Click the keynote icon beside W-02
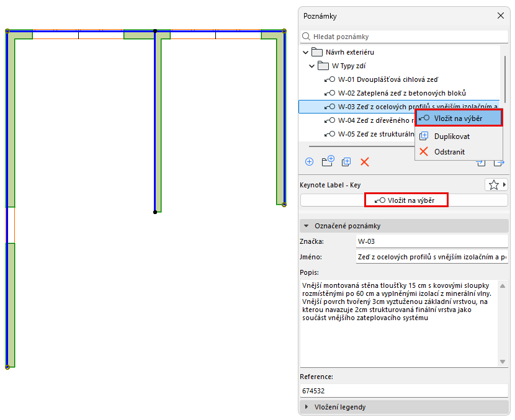This screenshot has height=420, width=515. (329, 93)
